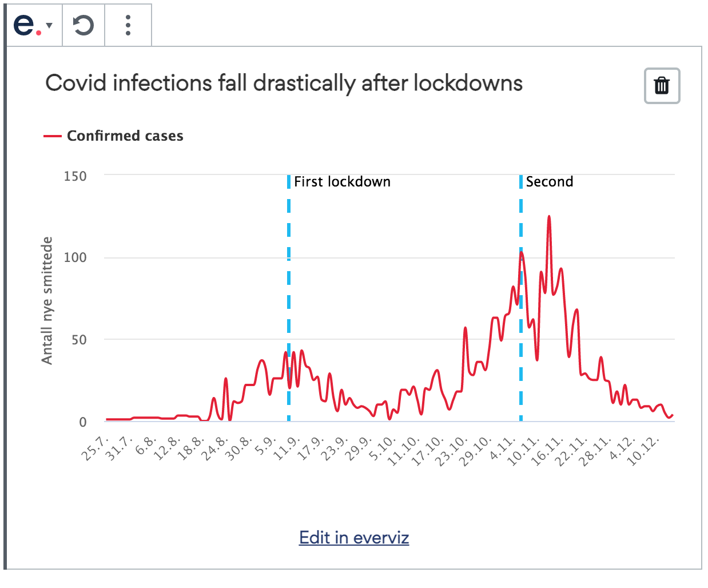708x588 pixels.
Task: Toggle the Confirmed cases legend item
Action: (x=114, y=136)
